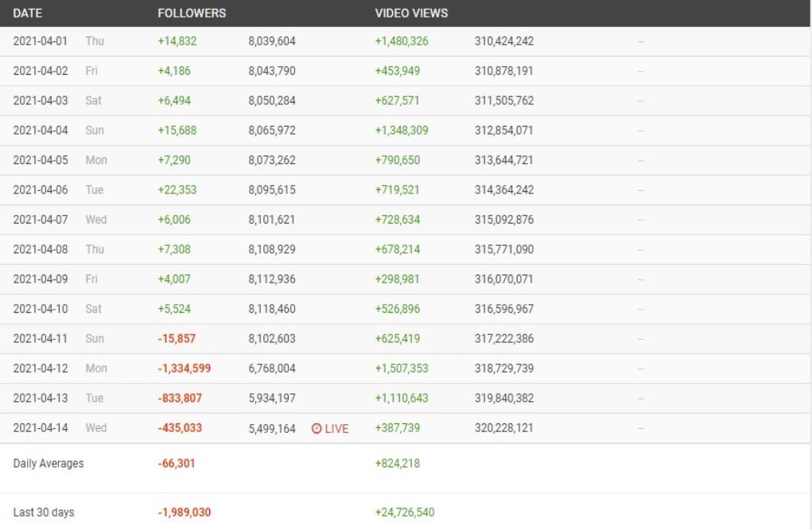This screenshot has height=530, width=812.
Task: Click the +24,726,540 thirty-day video views
Action: (405, 512)
